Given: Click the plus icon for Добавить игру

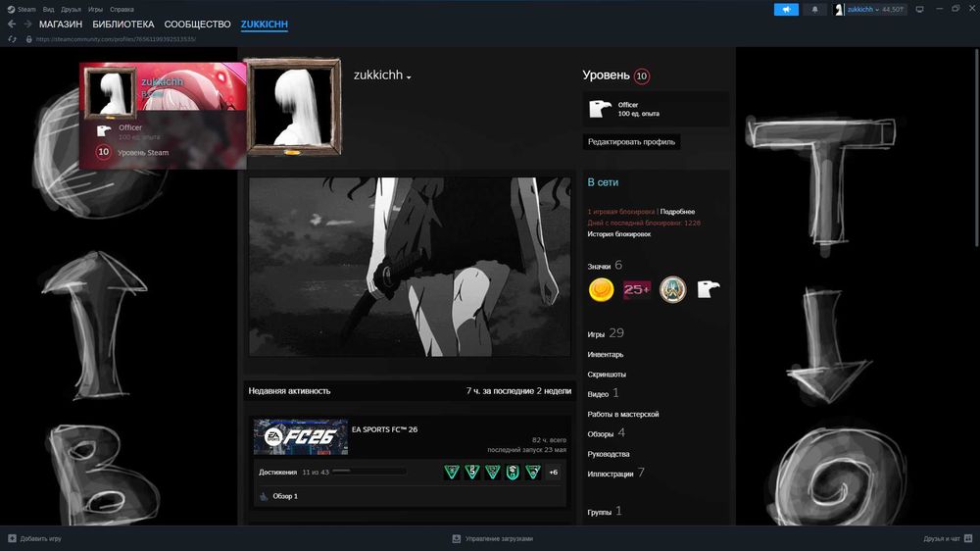Looking at the screenshot, I should (12, 538).
